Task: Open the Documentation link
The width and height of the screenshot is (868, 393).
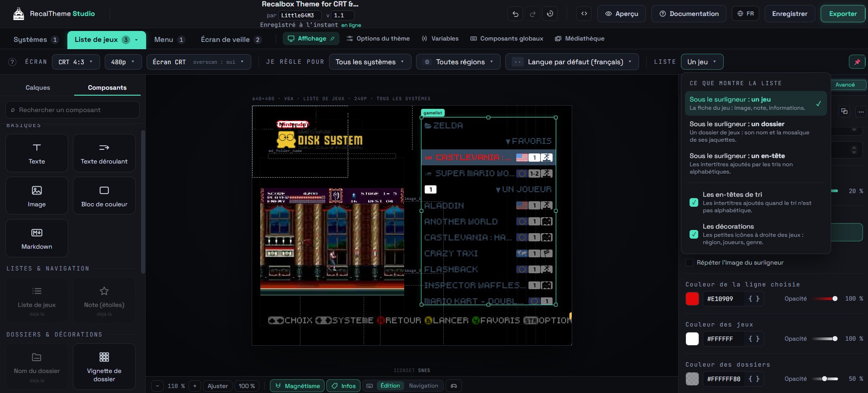Action: [x=689, y=14]
